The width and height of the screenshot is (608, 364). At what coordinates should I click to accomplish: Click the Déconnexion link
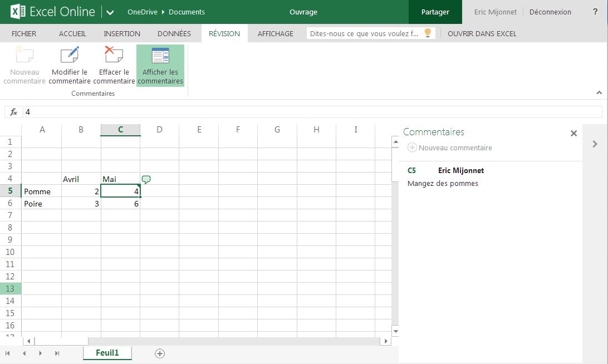coord(550,12)
